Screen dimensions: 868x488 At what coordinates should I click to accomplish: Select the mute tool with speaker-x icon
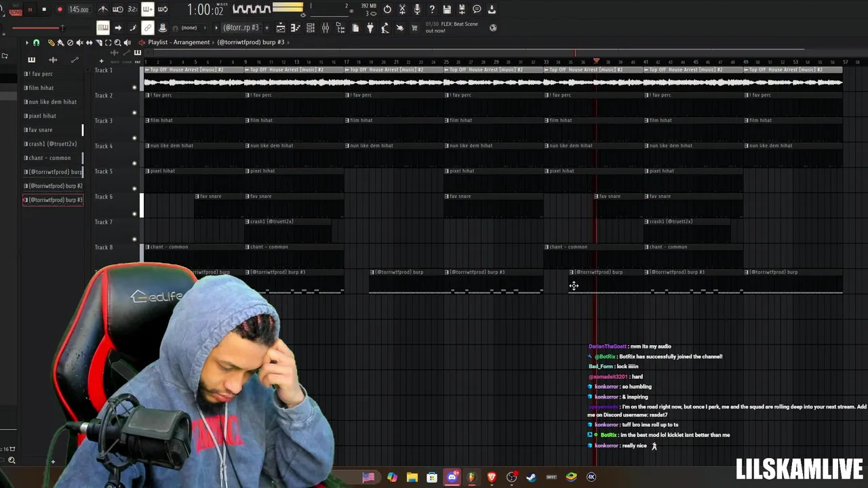pos(79,42)
